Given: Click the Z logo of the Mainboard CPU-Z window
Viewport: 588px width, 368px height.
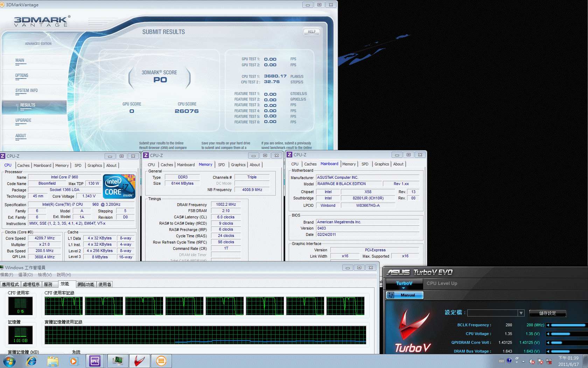Looking at the screenshot, I should [x=289, y=155].
